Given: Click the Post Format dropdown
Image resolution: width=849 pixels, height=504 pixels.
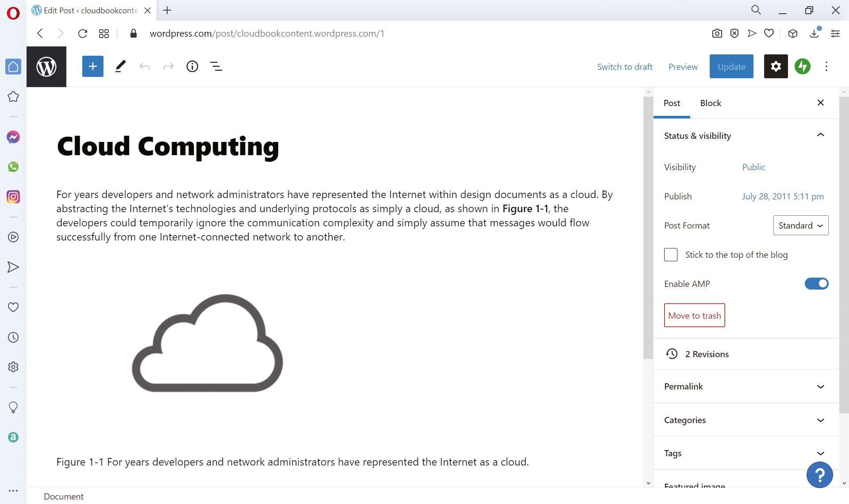Looking at the screenshot, I should (800, 225).
